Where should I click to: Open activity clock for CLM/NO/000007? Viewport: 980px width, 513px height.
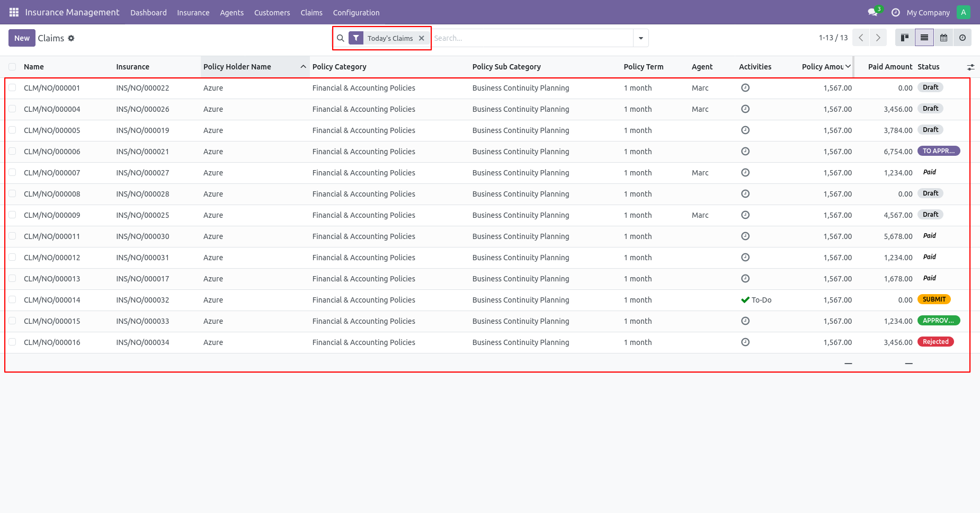745,173
